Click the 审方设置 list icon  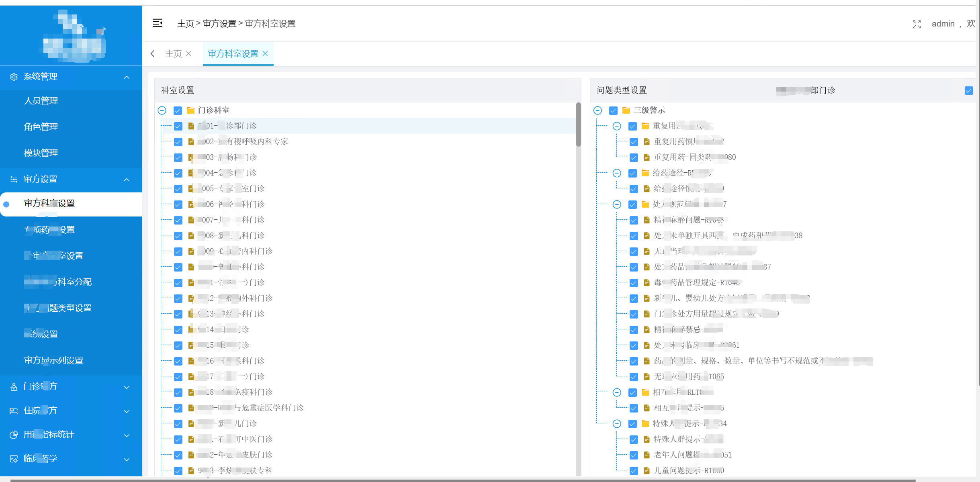pyautogui.click(x=14, y=179)
